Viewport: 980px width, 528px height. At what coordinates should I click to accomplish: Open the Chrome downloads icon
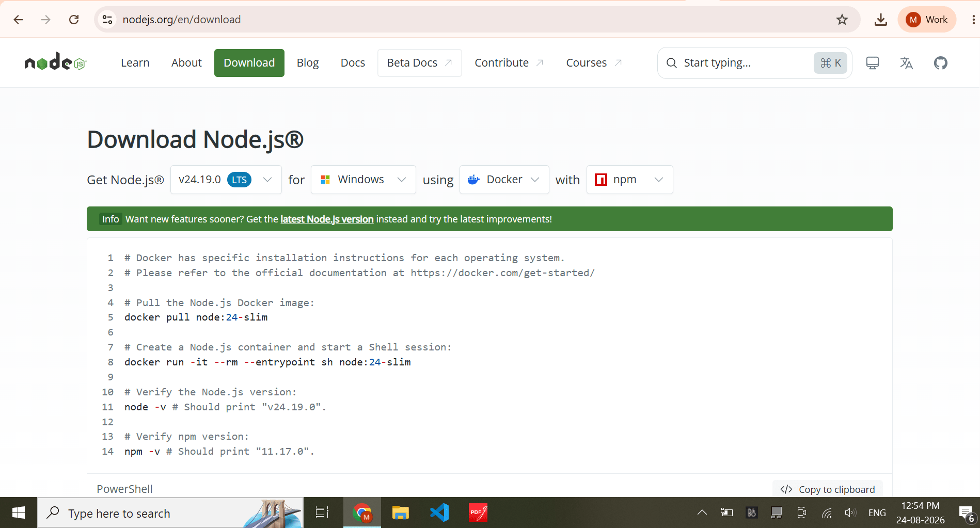(x=881, y=20)
